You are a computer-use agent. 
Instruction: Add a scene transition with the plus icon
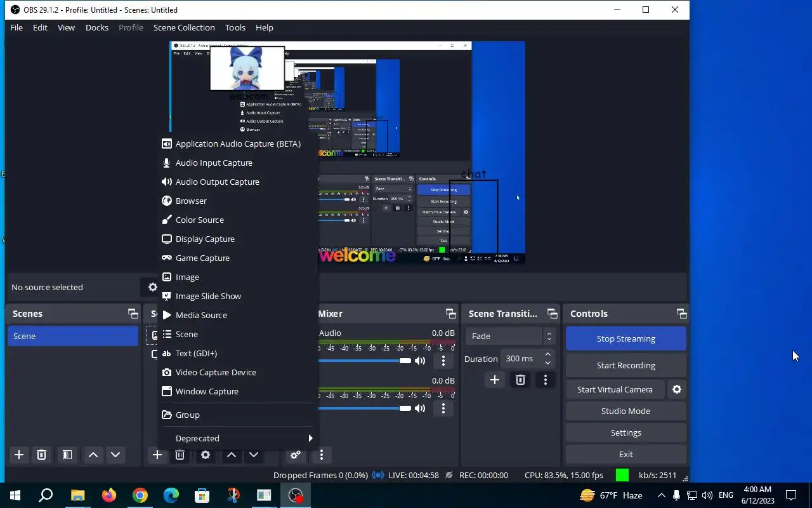495,380
